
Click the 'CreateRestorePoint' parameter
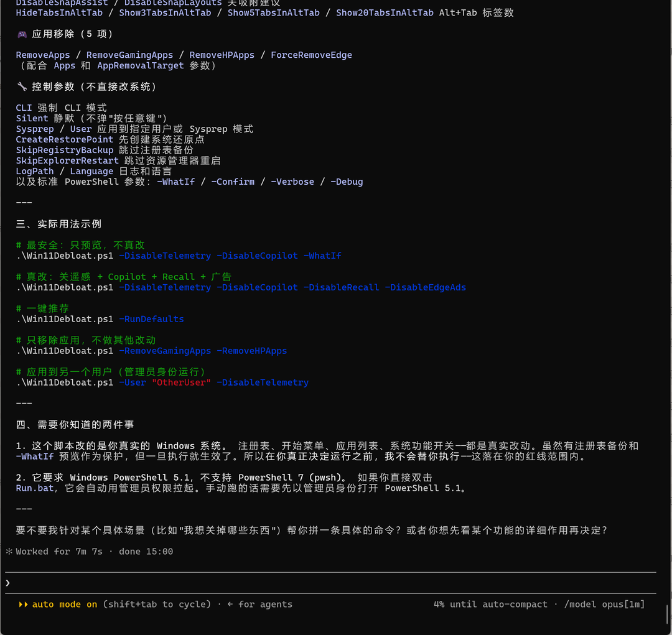point(64,139)
